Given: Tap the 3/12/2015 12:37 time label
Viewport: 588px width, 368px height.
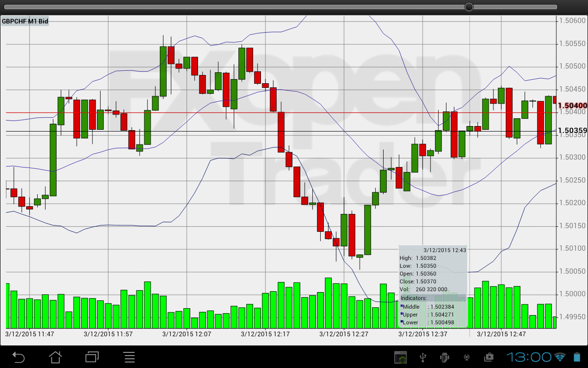Looking at the screenshot, I should 423,334.
